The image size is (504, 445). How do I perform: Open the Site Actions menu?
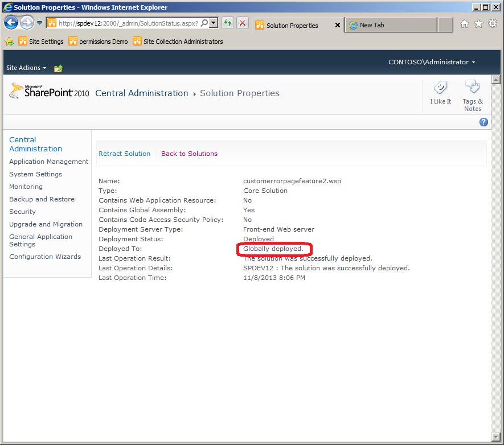26,68
